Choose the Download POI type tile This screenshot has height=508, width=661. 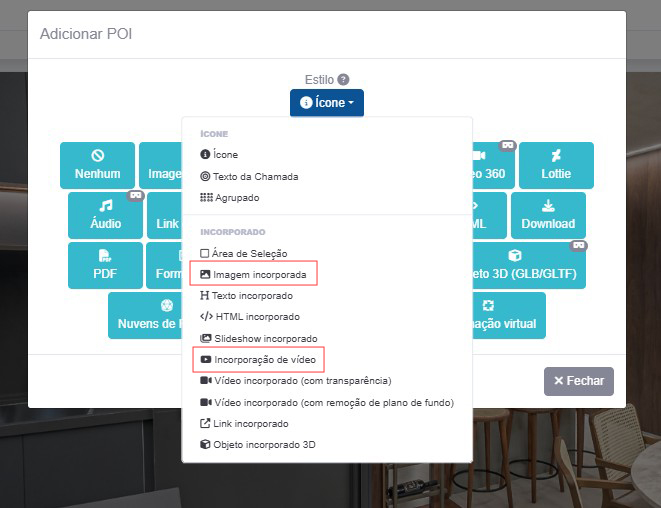click(548, 215)
